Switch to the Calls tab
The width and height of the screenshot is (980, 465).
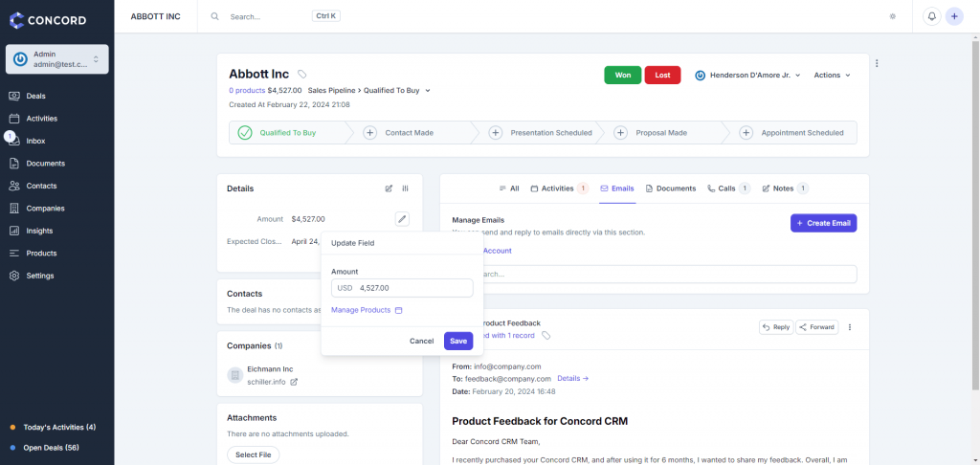pyautogui.click(x=728, y=188)
